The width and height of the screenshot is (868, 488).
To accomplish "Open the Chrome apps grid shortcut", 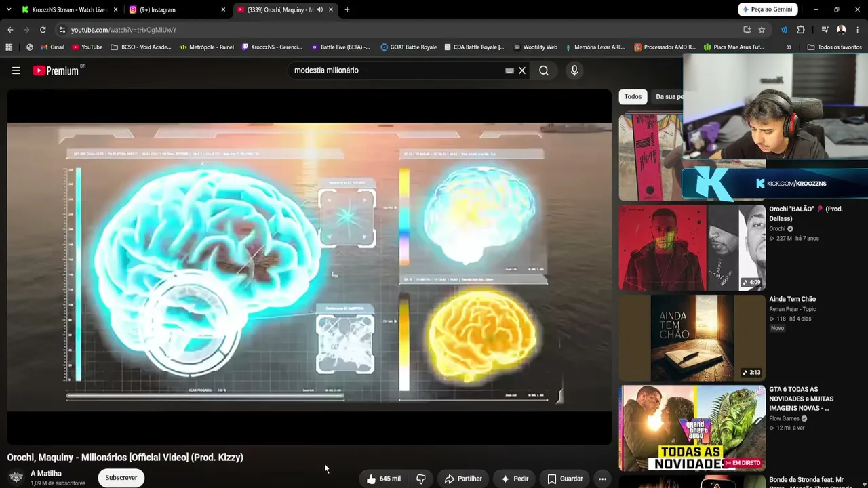I will [x=9, y=47].
